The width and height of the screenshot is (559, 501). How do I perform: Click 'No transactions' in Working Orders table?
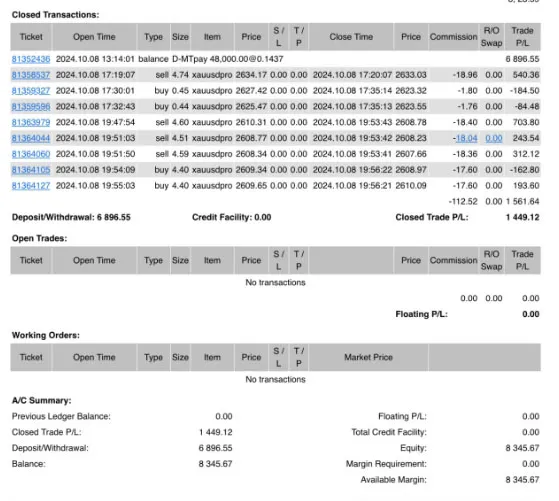click(x=276, y=379)
